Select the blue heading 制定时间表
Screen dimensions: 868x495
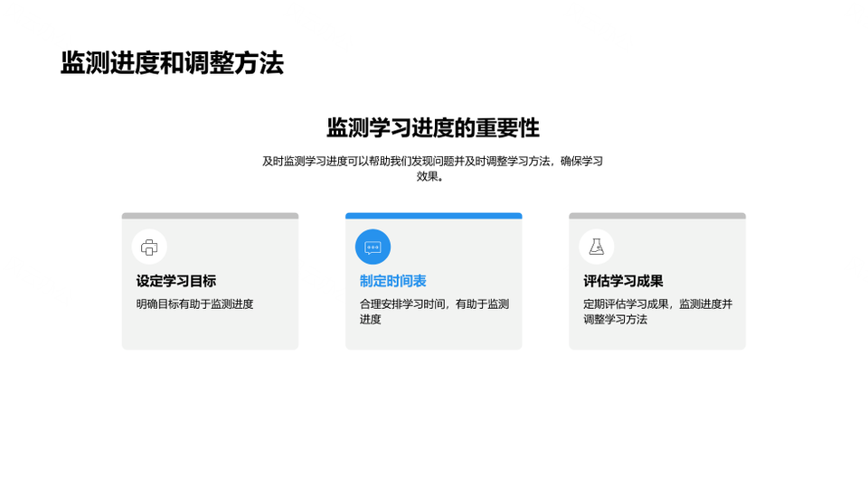[393, 281]
